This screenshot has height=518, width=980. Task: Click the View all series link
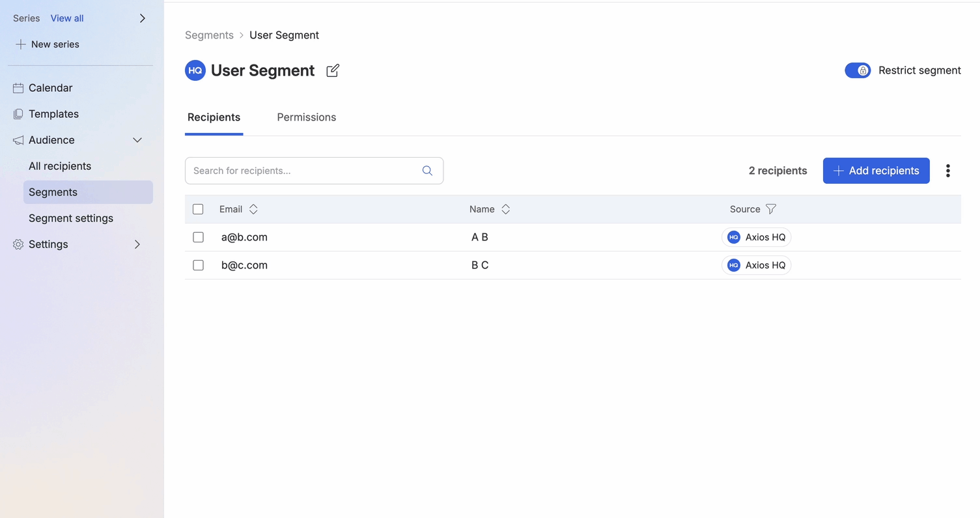pos(67,18)
